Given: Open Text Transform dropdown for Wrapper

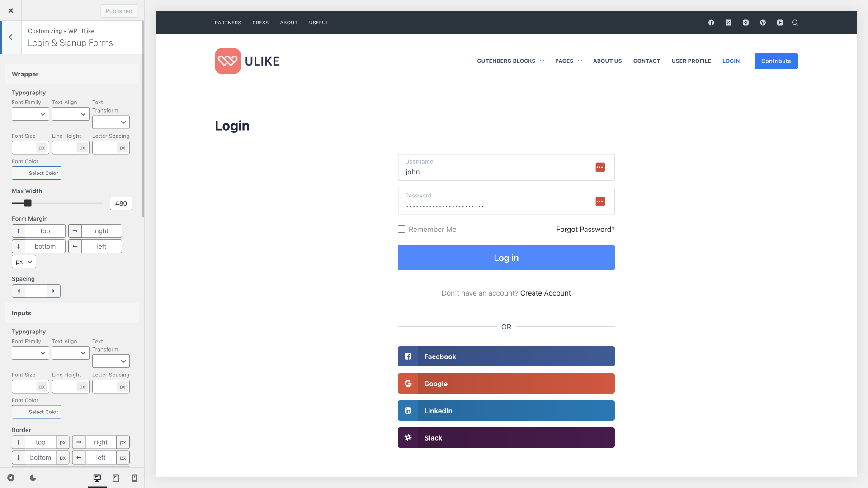Looking at the screenshot, I should click(x=111, y=122).
